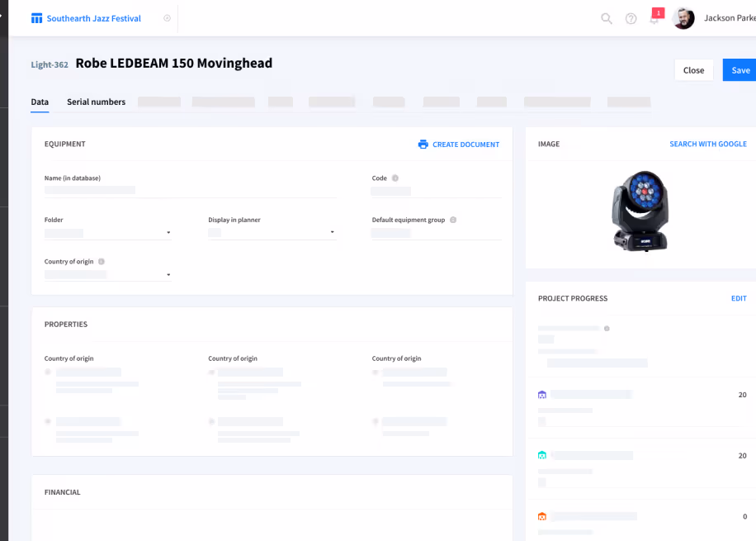Click the Name (in database) field
Image resolution: width=756 pixels, height=541 pixels.
pyautogui.click(x=190, y=190)
